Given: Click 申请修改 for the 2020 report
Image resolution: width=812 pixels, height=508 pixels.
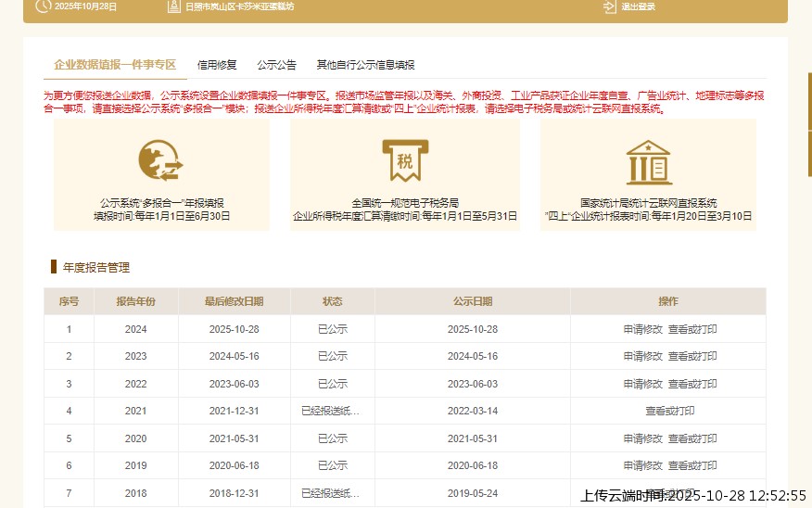Looking at the screenshot, I should [x=642, y=438].
